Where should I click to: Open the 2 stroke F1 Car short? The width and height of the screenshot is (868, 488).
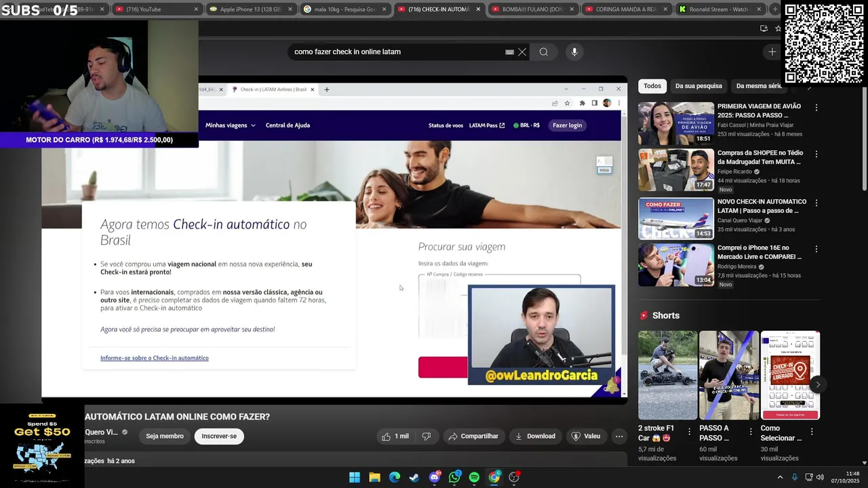pyautogui.click(x=667, y=375)
